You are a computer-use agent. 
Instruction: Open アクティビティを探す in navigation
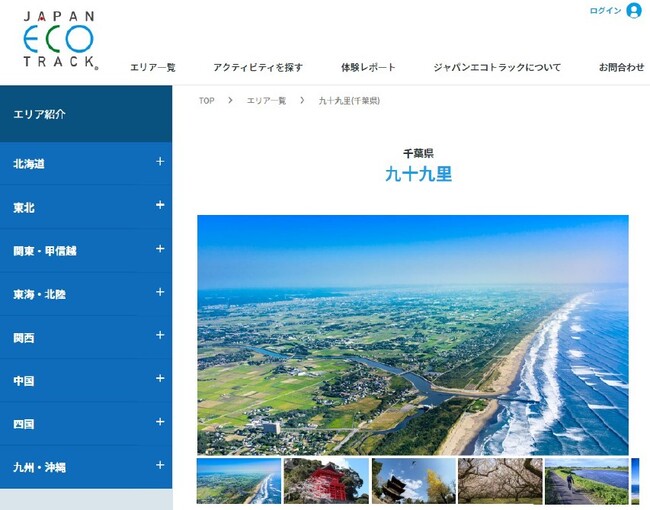tap(257, 68)
